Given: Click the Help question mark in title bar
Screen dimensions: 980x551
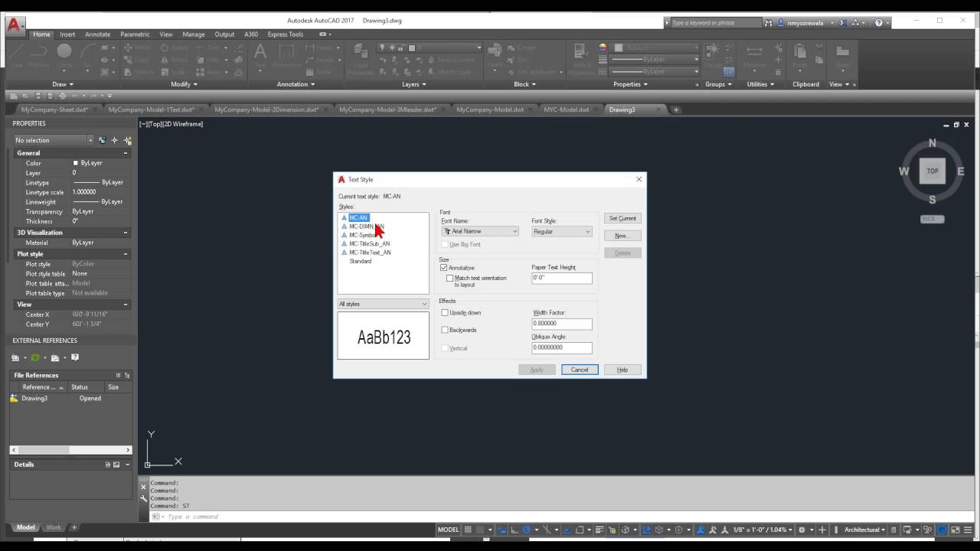Looking at the screenshot, I should point(878,23).
